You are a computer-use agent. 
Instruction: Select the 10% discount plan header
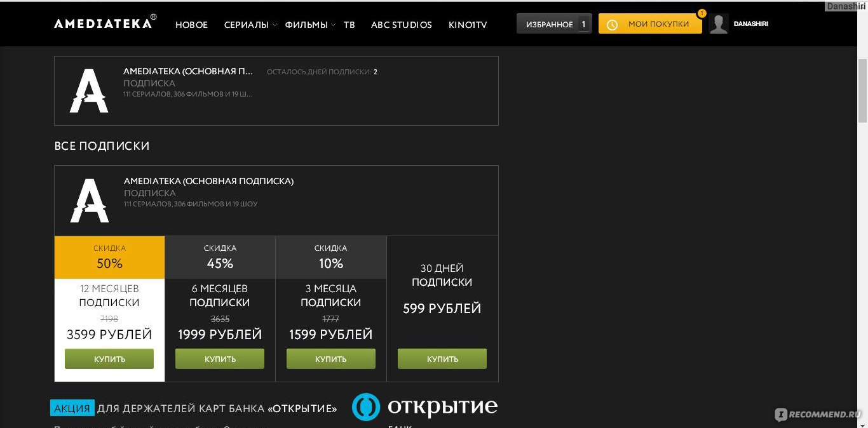click(x=331, y=257)
